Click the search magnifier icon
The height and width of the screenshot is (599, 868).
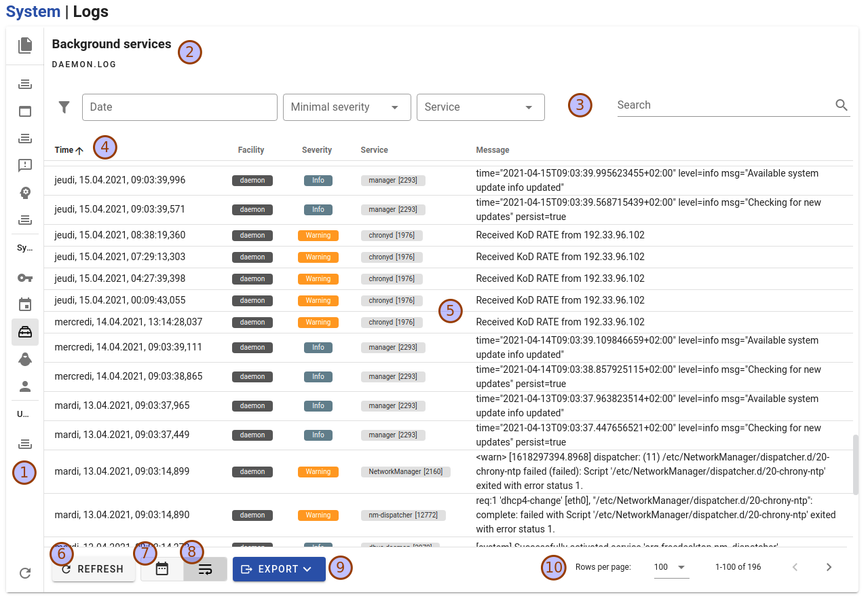[x=842, y=105]
